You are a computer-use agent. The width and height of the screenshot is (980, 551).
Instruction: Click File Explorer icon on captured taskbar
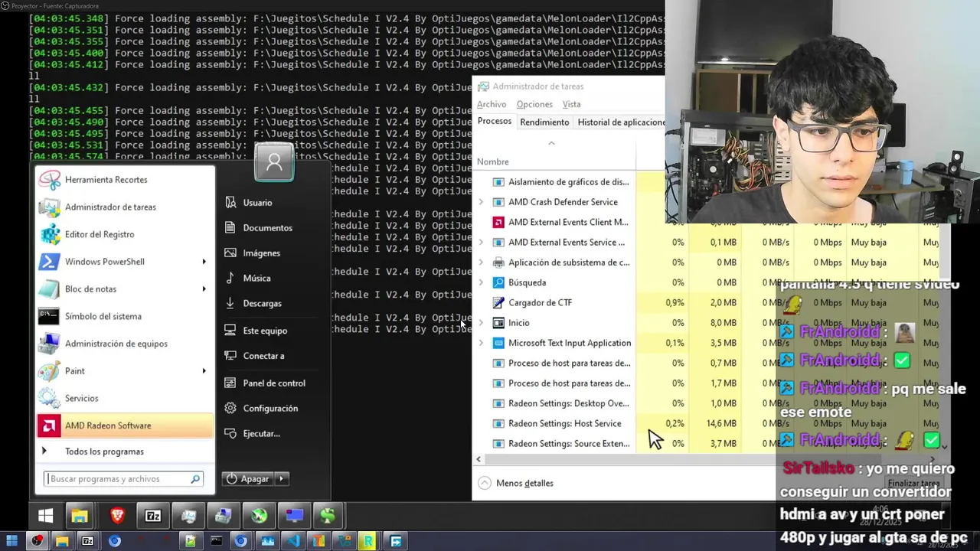pyautogui.click(x=80, y=517)
